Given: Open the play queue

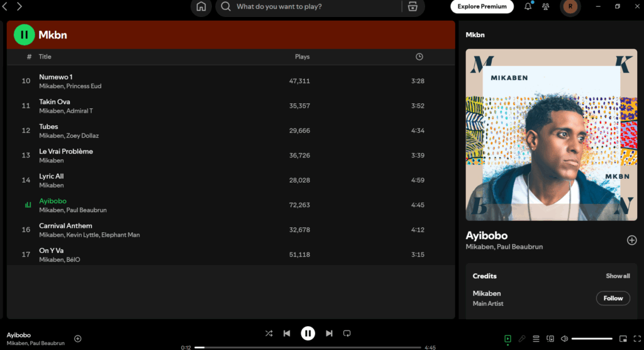Looking at the screenshot, I should point(536,339).
